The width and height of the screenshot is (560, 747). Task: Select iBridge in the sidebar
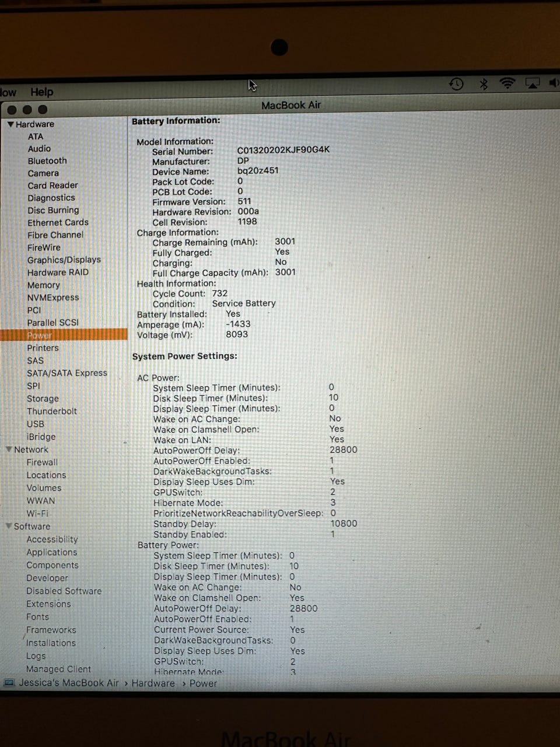41,437
